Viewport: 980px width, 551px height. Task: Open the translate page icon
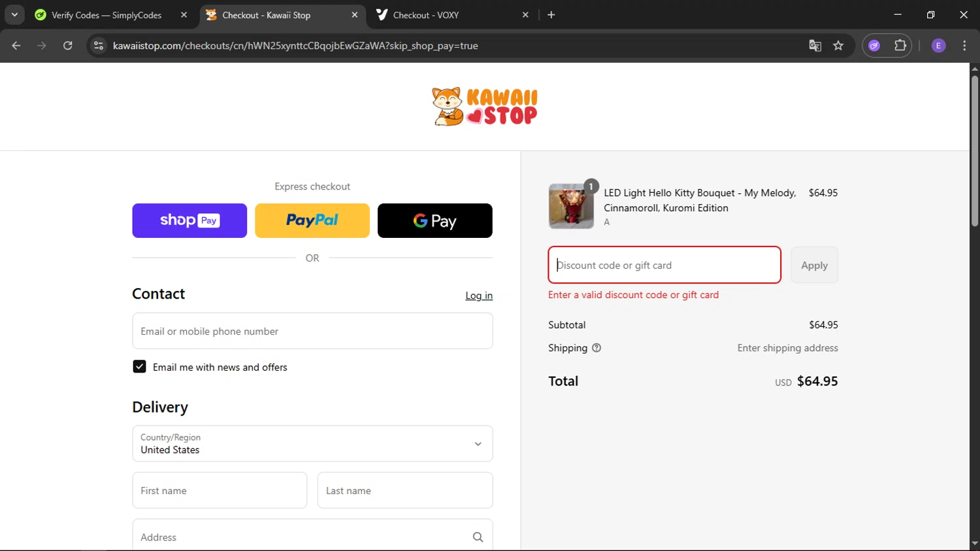[x=815, y=46]
